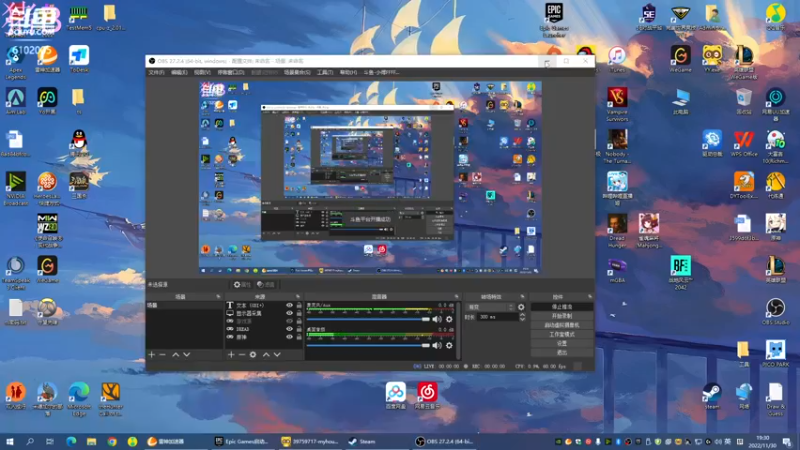The width and height of the screenshot is (800, 450).
Task: Move source down in the Sources panel
Action: 277,355
